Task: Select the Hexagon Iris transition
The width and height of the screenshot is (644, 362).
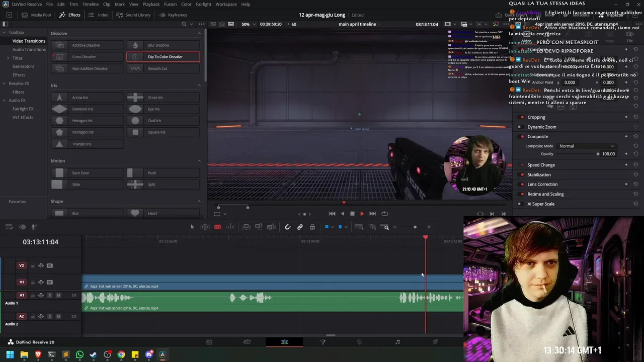Action: tap(88, 121)
